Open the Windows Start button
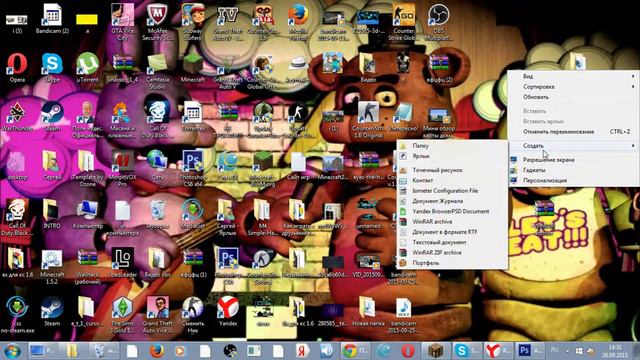This screenshot has width=640, height=360. [x=12, y=351]
